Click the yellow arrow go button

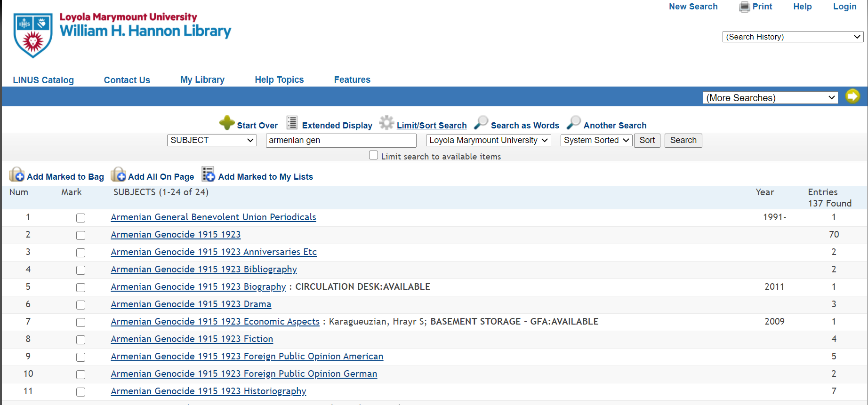(852, 96)
